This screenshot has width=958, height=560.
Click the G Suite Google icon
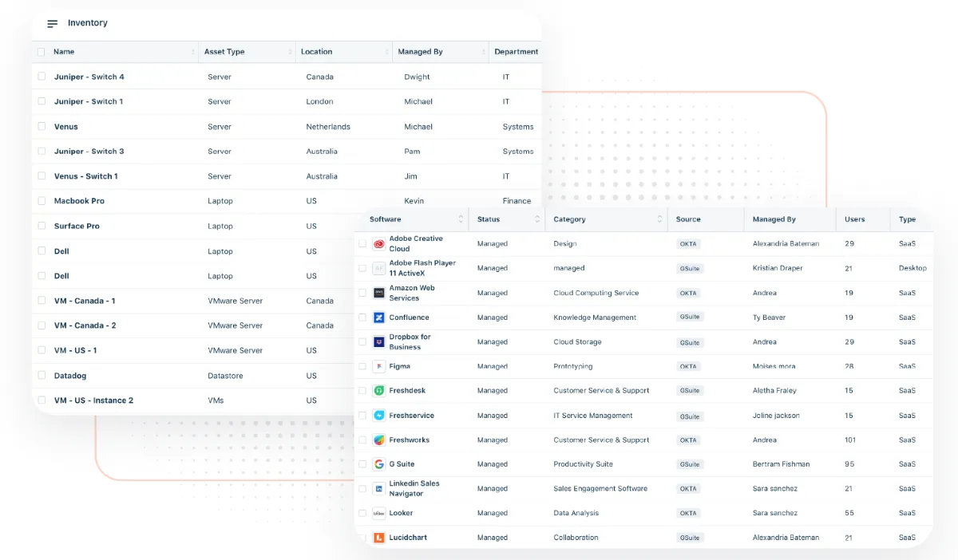(x=379, y=464)
